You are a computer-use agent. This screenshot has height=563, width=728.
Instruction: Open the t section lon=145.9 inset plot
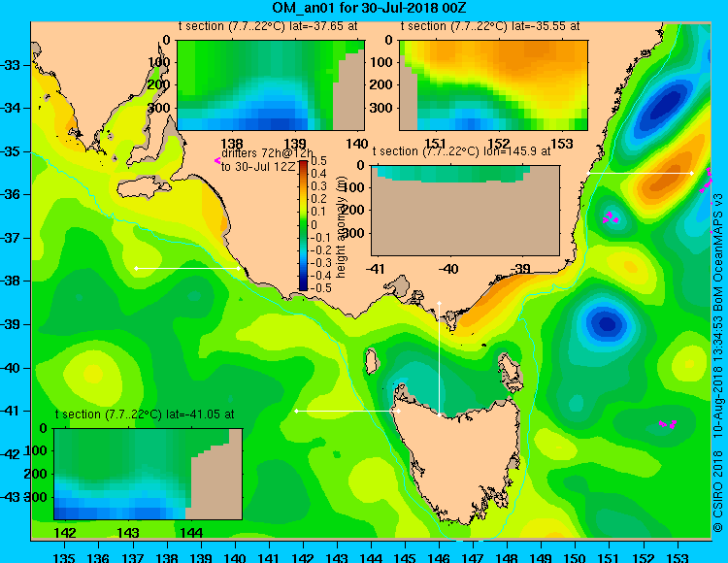point(465,211)
